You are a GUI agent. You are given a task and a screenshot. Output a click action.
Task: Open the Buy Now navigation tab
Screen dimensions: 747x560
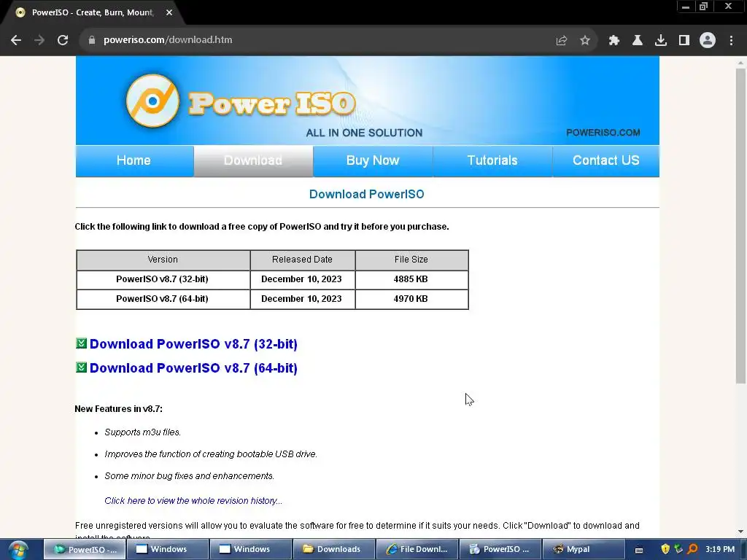(373, 160)
